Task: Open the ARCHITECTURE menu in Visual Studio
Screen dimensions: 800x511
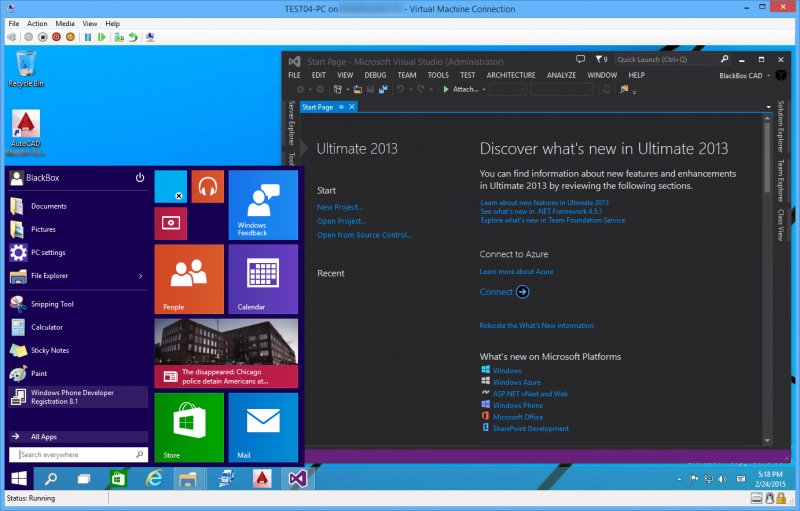Action: (x=511, y=75)
